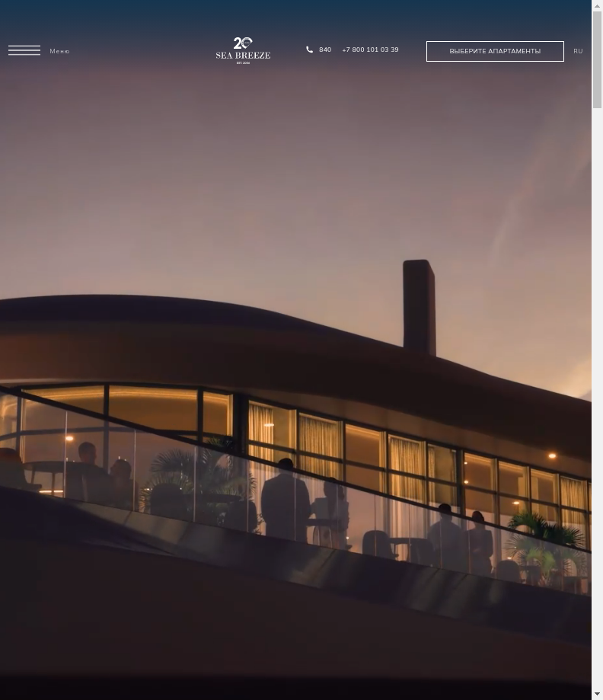
Task: Click the scrollbar up arrow
Action: tap(597, 5)
